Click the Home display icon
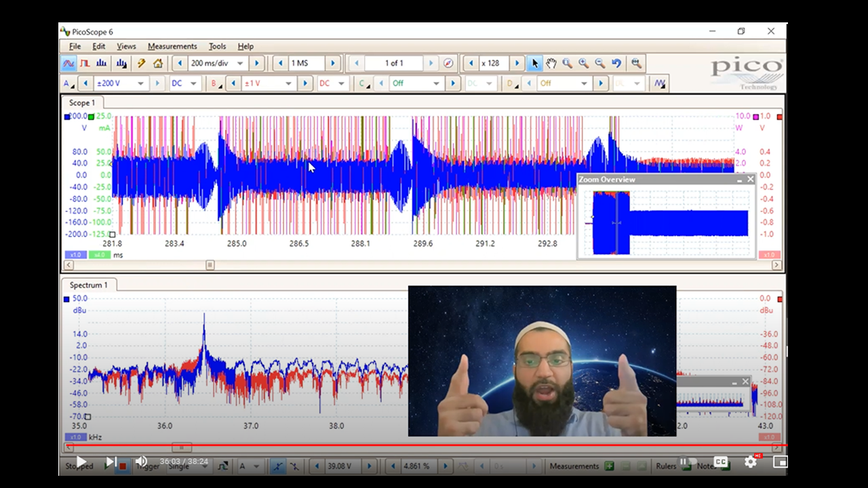Screen dimensions: 868x488 [x=158, y=63]
